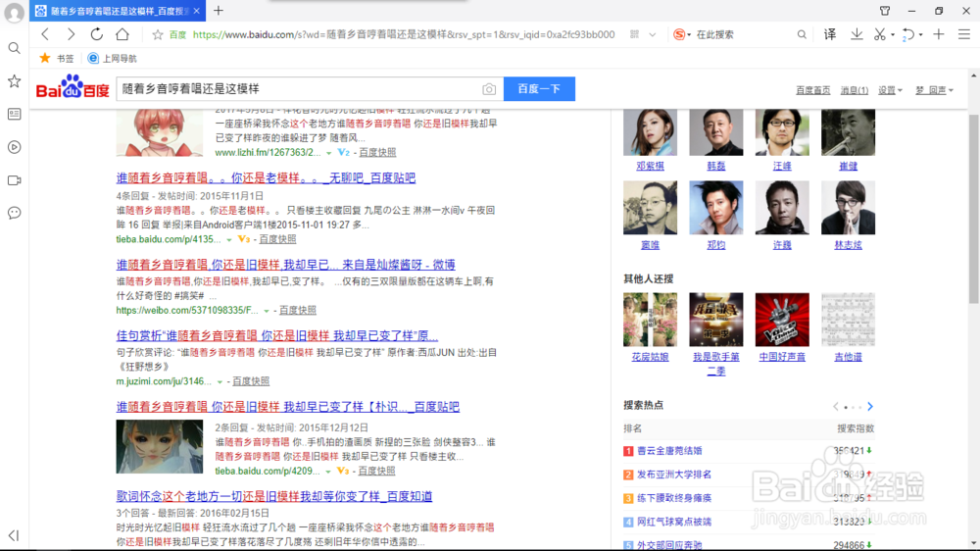Click the search query input field

coord(300,89)
